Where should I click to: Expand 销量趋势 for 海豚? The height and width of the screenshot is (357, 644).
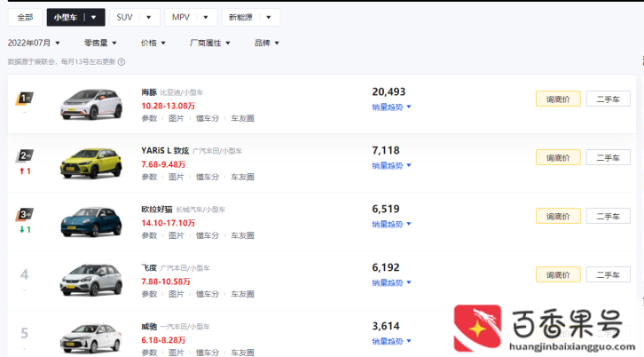click(x=391, y=107)
